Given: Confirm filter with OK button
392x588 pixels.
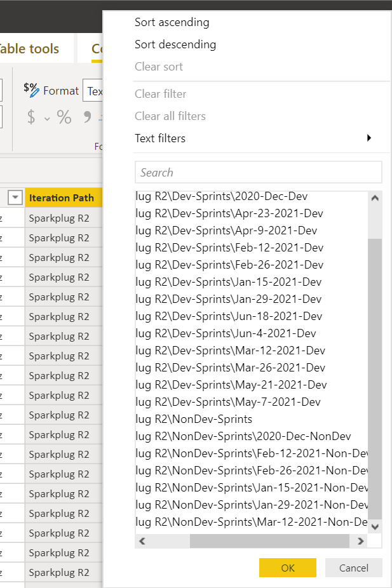Looking at the screenshot, I should [288, 568].
